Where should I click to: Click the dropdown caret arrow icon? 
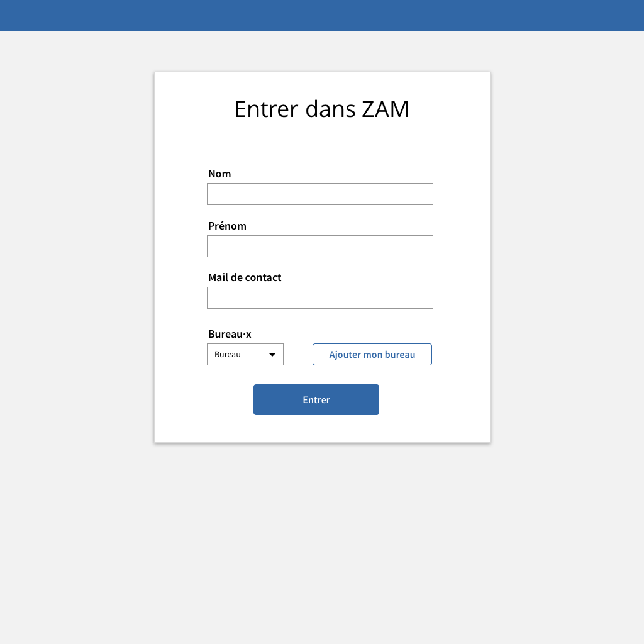(x=272, y=355)
